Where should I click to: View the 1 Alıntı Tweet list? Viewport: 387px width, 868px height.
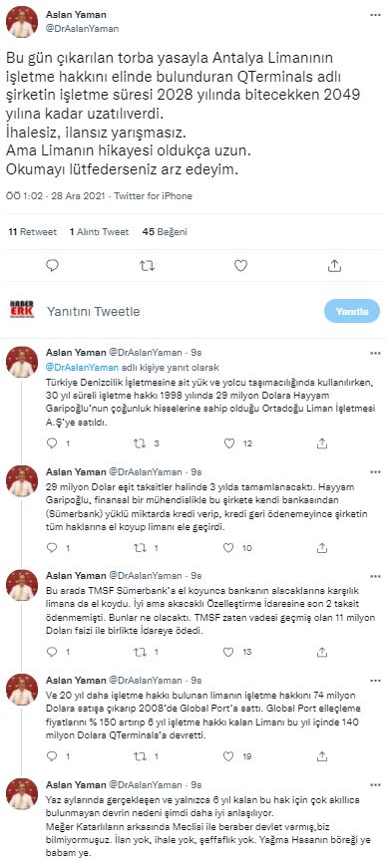pos(100,232)
